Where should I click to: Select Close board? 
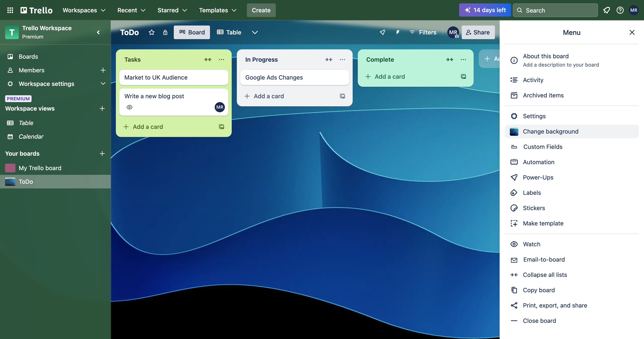(x=572, y=320)
